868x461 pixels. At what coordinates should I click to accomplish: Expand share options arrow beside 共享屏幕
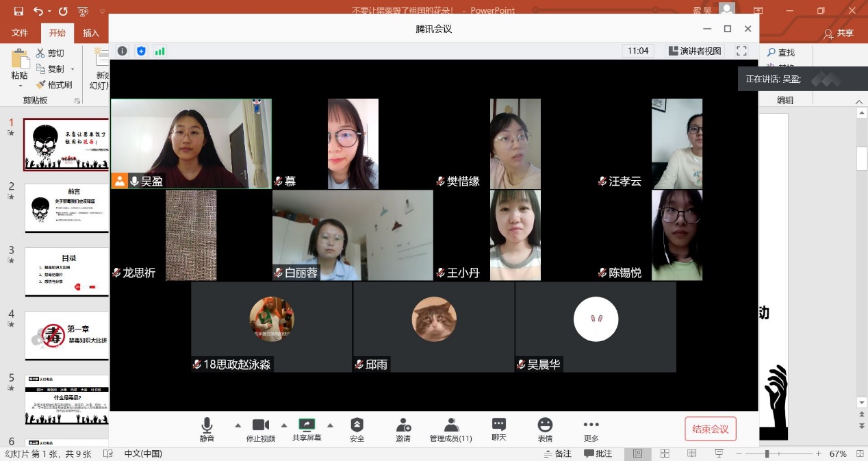click(330, 425)
